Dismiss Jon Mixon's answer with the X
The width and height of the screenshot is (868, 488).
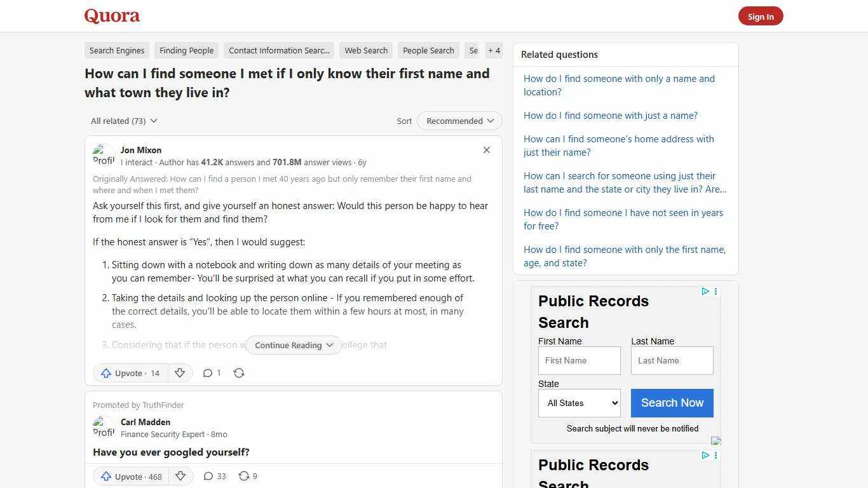(486, 150)
